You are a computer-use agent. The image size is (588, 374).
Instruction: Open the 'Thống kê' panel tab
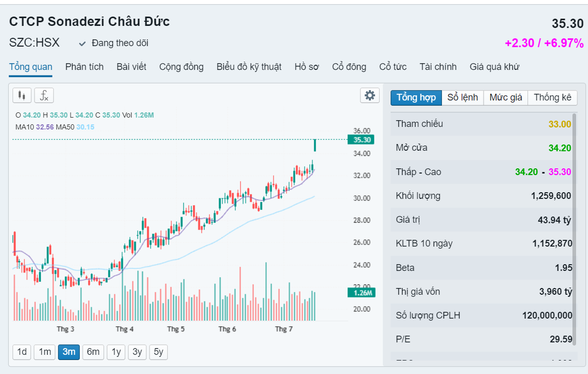pyautogui.click(x=552, y=97)
